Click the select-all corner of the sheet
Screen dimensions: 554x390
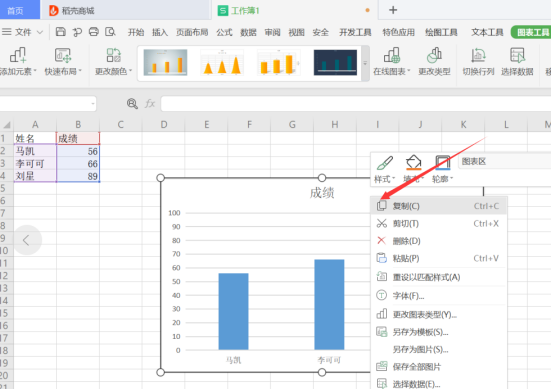pyautogui.click(x=6, y=125)
